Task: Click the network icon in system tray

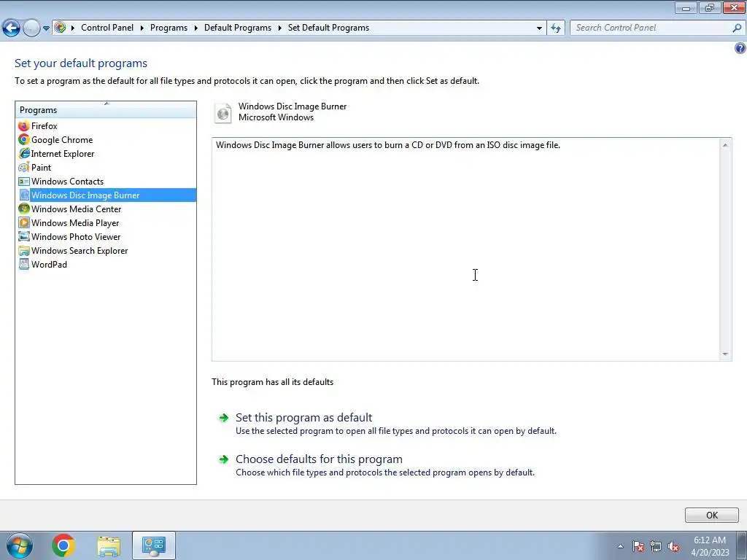Action: coord(656,547)
